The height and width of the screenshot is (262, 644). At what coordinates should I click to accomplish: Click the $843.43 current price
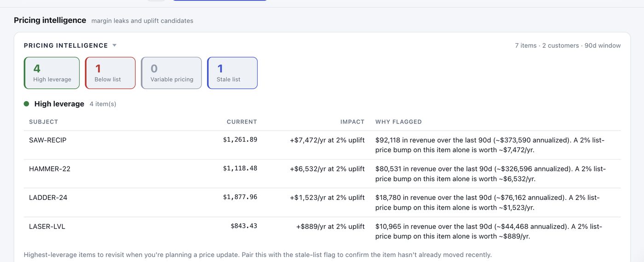tap(244, 226)
